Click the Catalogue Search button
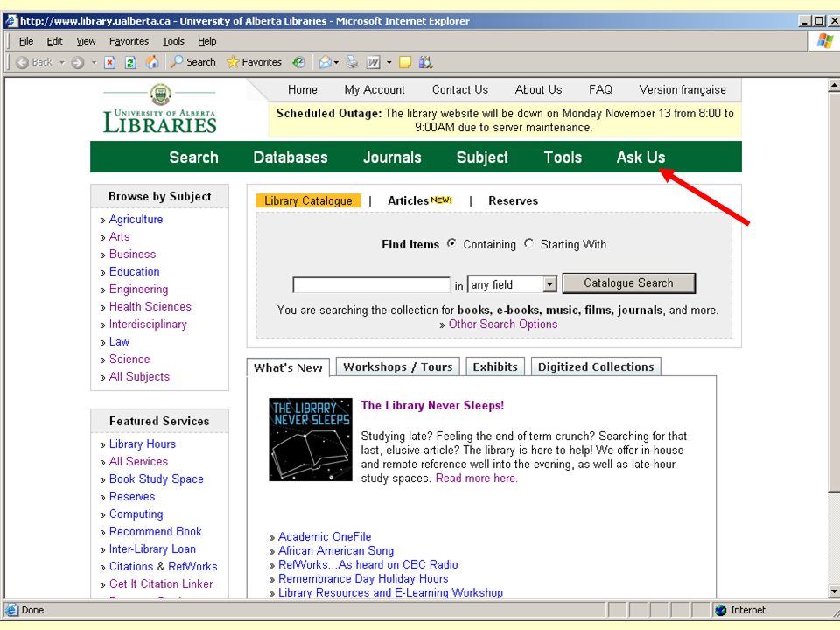The image size is (840, 630). (x=629, y=283)
